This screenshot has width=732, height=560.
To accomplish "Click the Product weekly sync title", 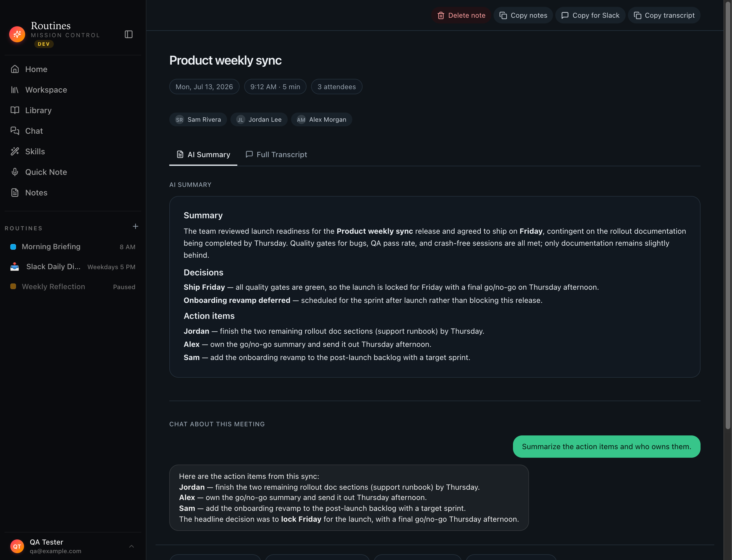I will click(x=226, y=60).
